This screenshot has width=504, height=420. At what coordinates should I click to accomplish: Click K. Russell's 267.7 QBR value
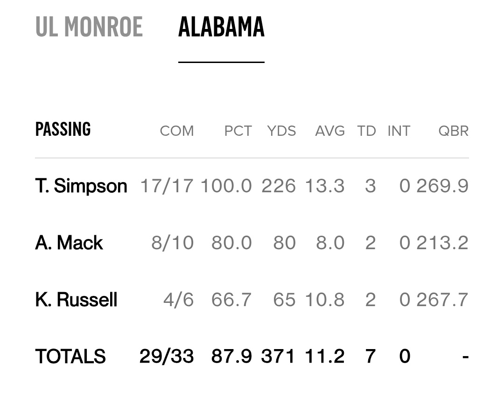point(442,300)
